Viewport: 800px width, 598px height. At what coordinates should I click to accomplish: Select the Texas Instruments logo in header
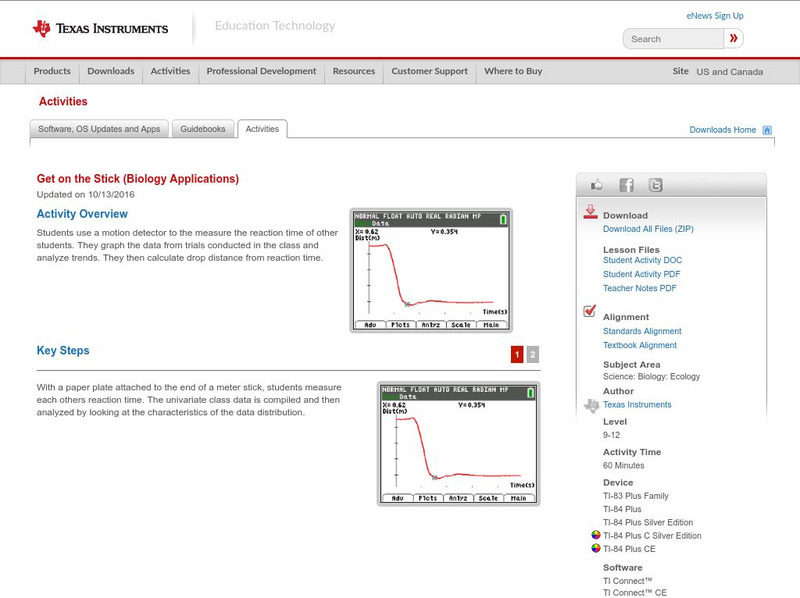pos(100,28)
